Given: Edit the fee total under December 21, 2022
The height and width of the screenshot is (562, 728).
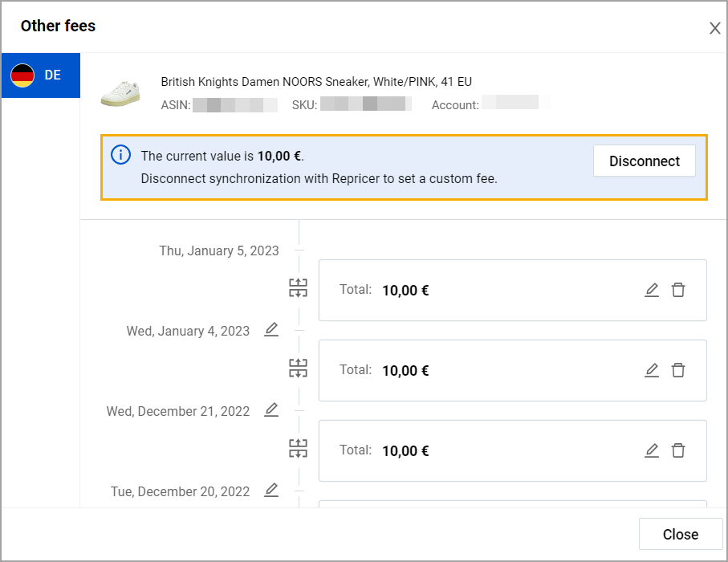Looking at the screenshot, I should point(652,450).
